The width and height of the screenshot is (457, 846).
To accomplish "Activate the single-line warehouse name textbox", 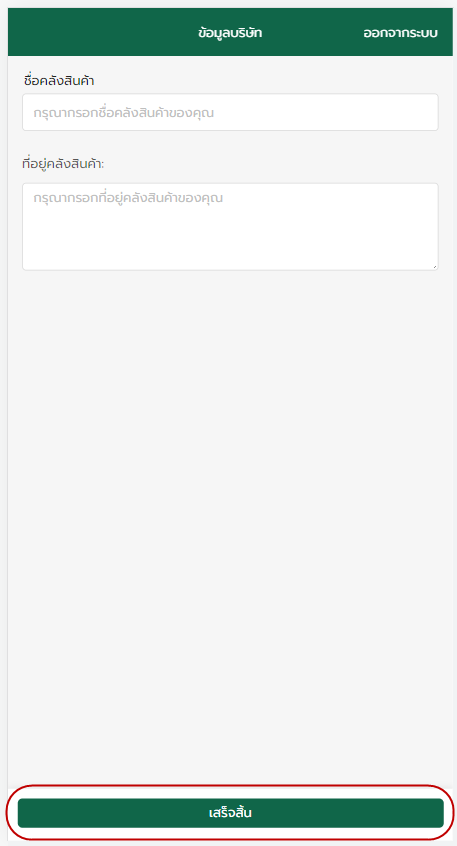I will 230,112.
